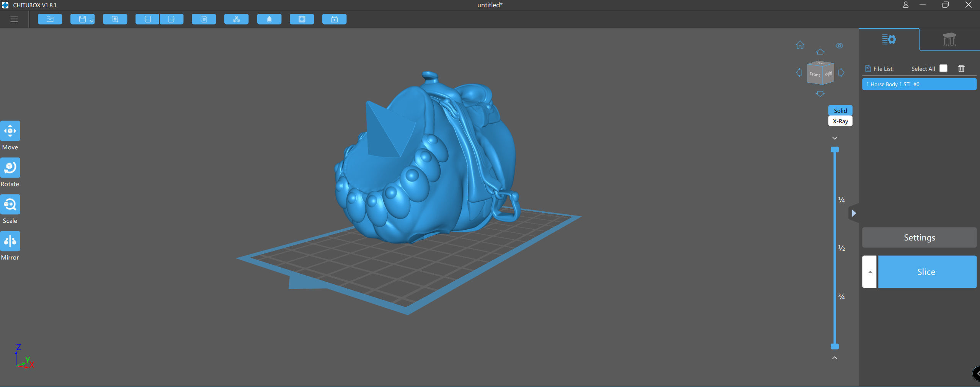The width and height of the screenshot is (980, 387).
Task: Click the Repair model medical-kit icon
Action: point(334,19)
